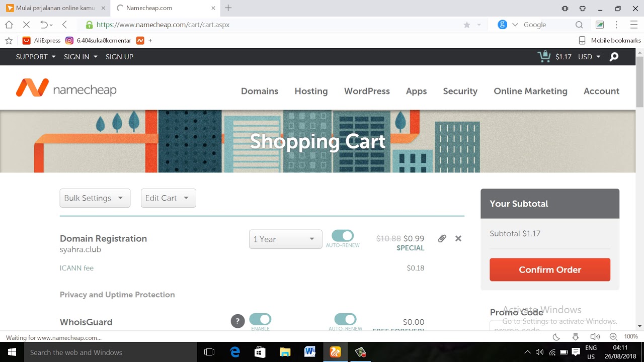Click the Windows taskbar search box
Viewport: 644px width, 362px height.
tap(110, 352)
